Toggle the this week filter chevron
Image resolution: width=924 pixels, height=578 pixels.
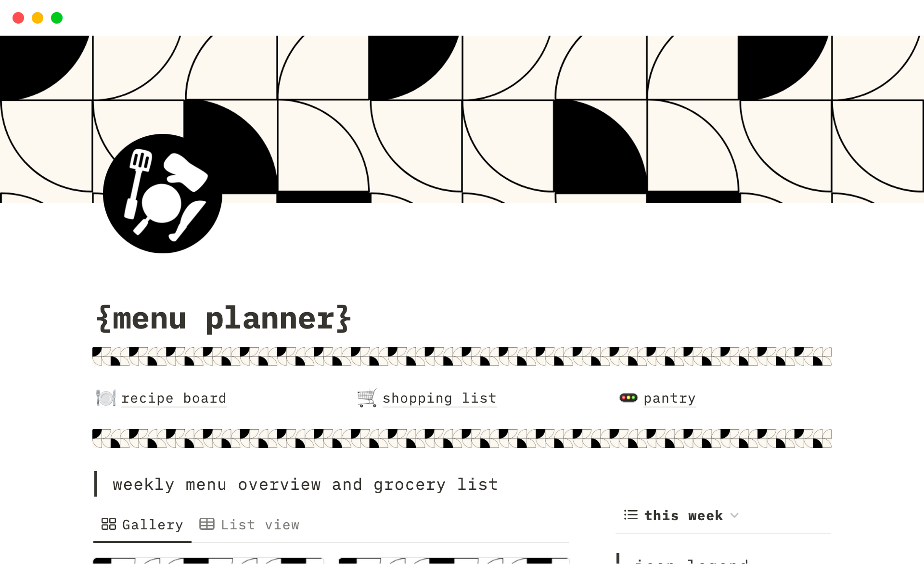(x=736, y=515)
